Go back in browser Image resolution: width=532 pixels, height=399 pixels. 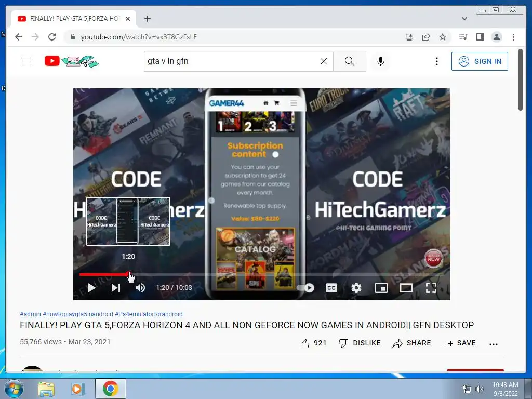pyautogui.click(x=19, y=37)
